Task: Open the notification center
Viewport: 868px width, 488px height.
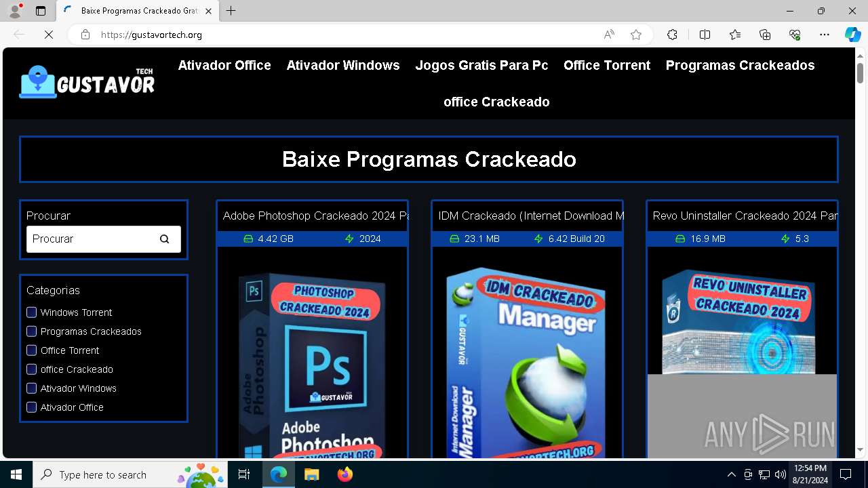Action: coord(846,474)
